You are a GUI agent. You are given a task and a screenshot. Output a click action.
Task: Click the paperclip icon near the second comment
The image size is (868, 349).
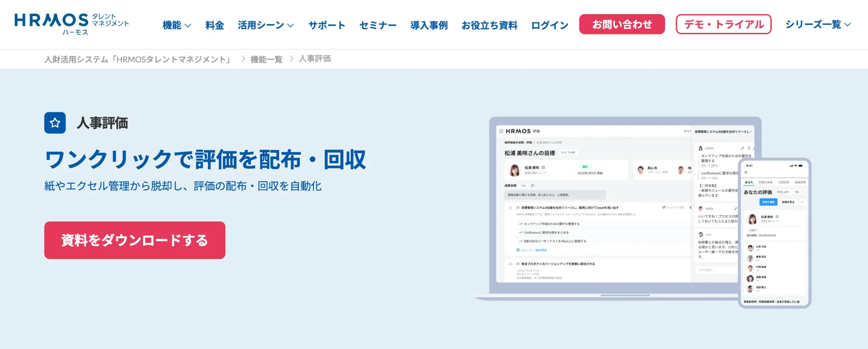(735, 209)
